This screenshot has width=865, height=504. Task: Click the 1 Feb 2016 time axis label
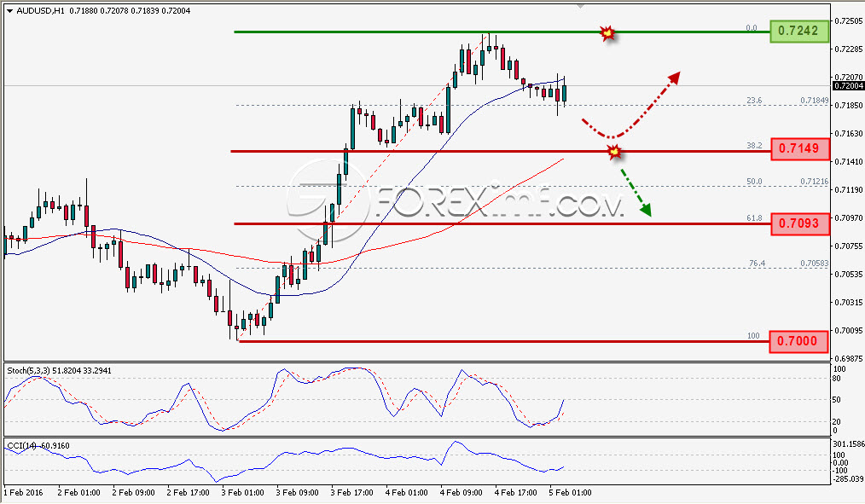click(23, 492)
